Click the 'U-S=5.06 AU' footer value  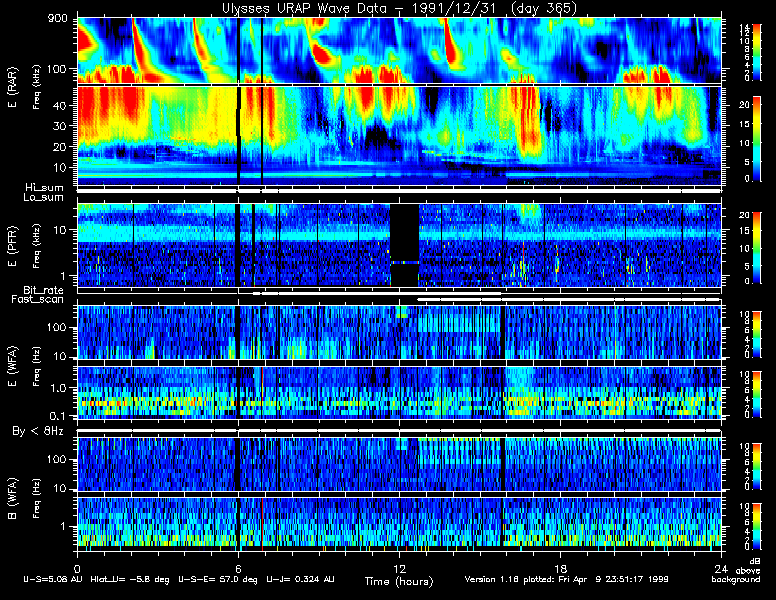(53, 579)
